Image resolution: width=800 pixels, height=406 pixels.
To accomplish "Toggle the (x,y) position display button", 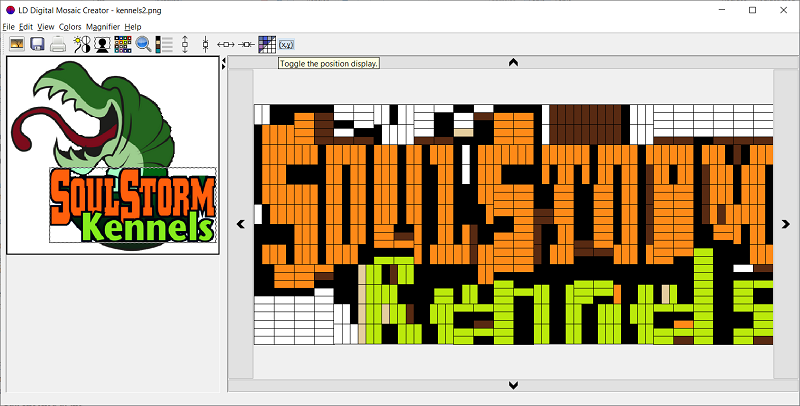I will tap(286, 45).
